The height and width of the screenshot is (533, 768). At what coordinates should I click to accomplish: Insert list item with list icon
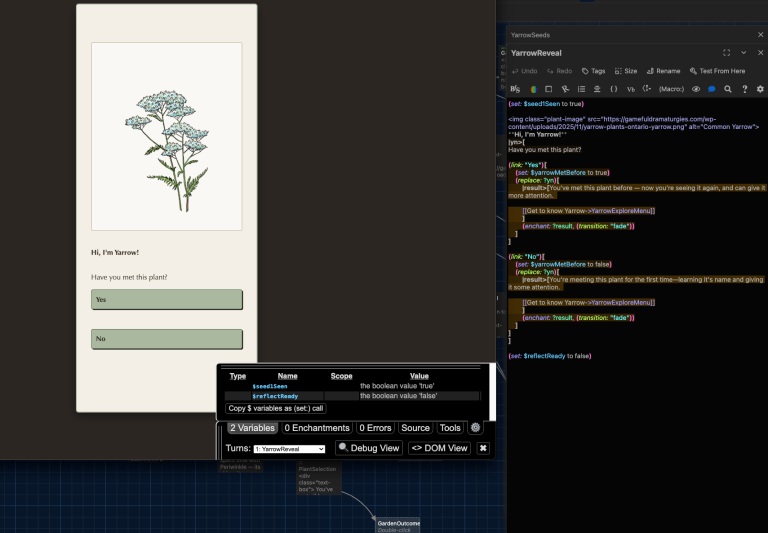click(581, 89)
